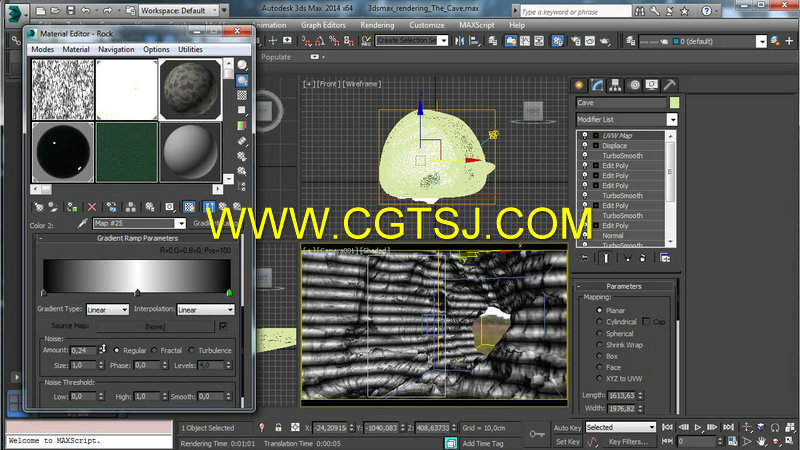Click the Cave object color swatch
The image size is (800, 450).
point(674,103)
